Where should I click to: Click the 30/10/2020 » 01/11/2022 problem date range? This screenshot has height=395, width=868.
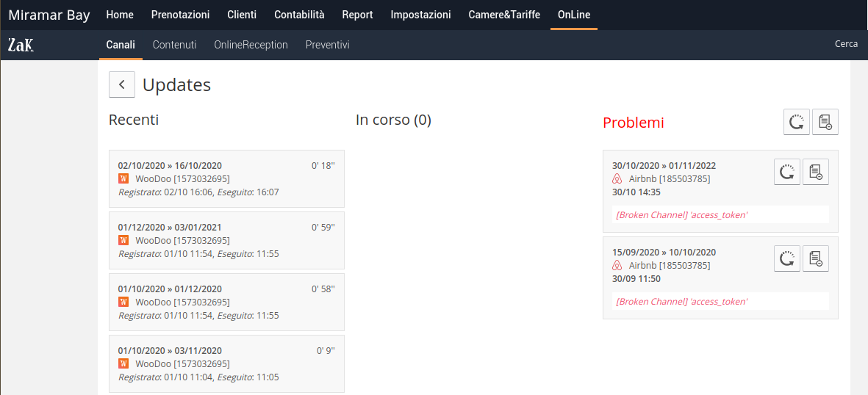click(x=664, y=165)
